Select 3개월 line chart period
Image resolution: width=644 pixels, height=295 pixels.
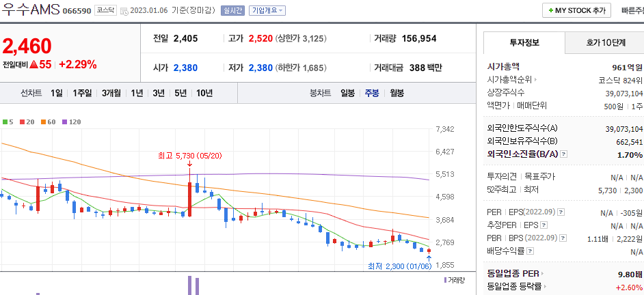click(111, 93)
